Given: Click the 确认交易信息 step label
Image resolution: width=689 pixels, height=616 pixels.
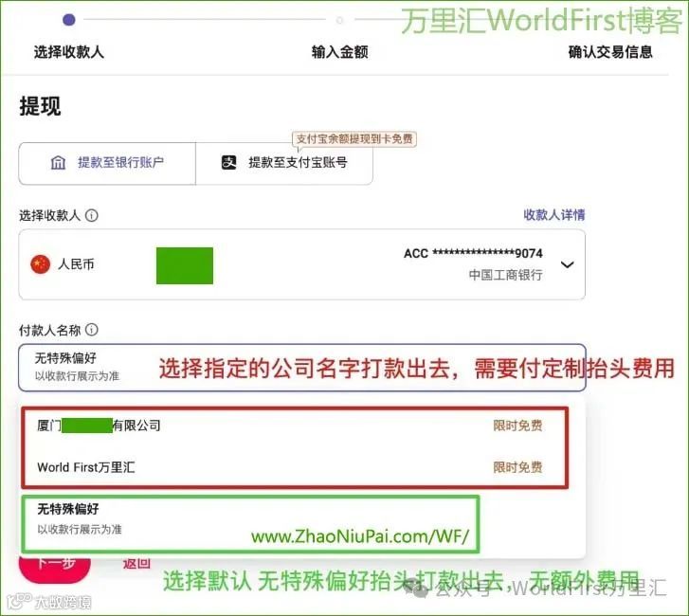Looking at the screenshot, I should (610, 52).
